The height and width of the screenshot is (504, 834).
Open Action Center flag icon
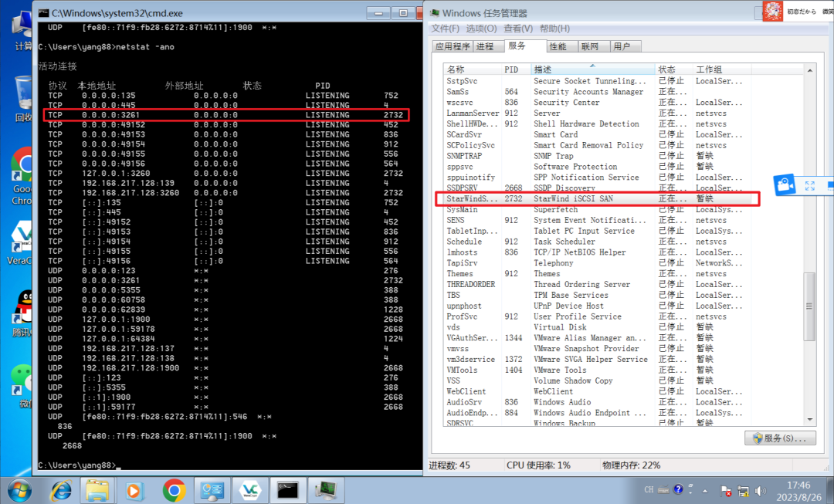[x=725, y=491]
